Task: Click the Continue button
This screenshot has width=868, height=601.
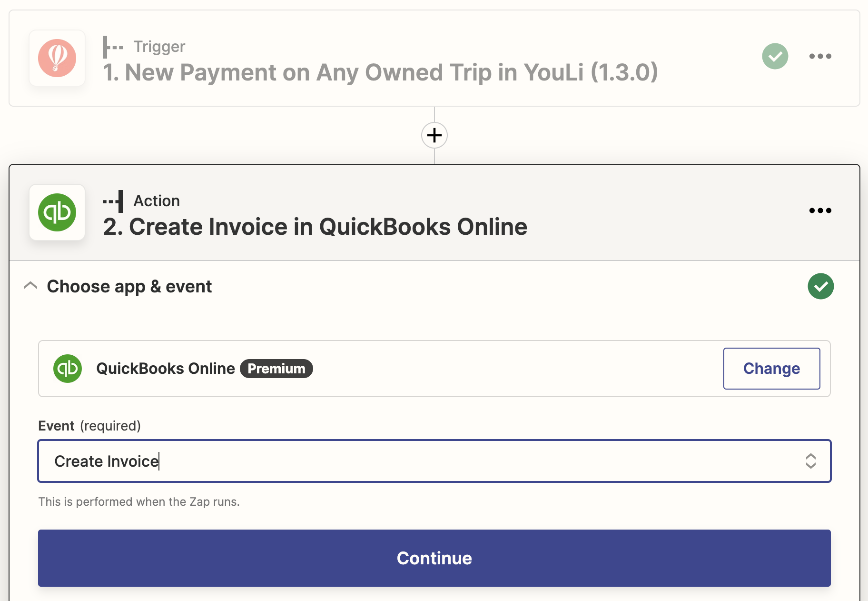Action: tap(434, 558)
